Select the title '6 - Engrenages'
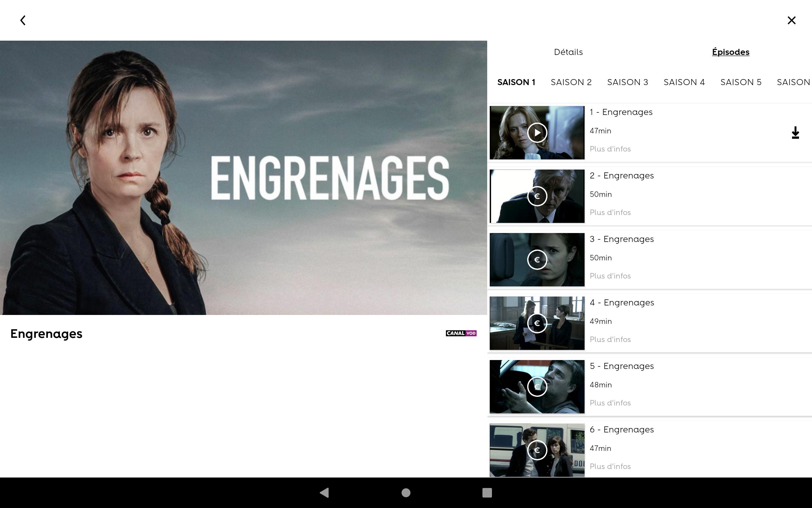Image resolution: width=812 pixels, height=508 pixels. point(622,430)
